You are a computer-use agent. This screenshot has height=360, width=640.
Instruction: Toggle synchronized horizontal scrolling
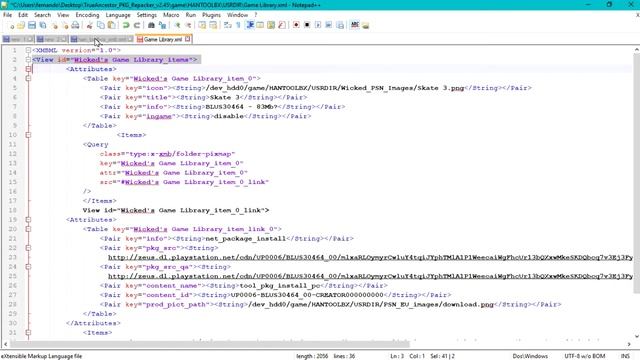pyautogui.click(x=213, y=25)
